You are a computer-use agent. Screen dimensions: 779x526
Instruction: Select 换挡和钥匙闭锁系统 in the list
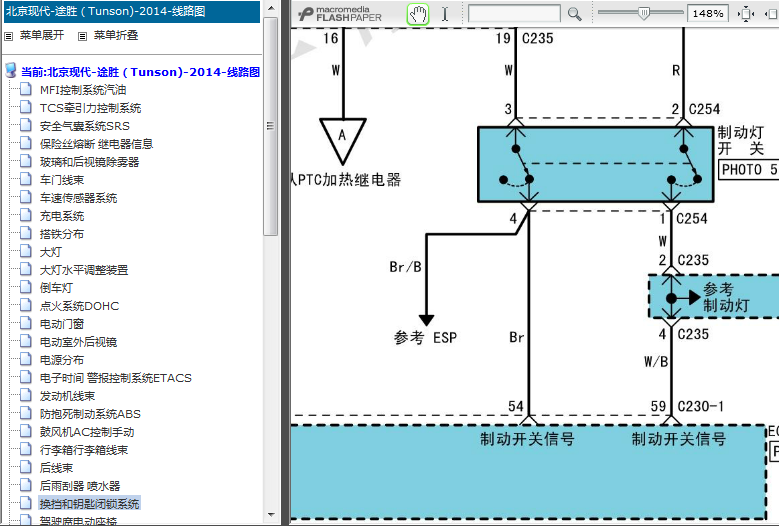point(89,504)
